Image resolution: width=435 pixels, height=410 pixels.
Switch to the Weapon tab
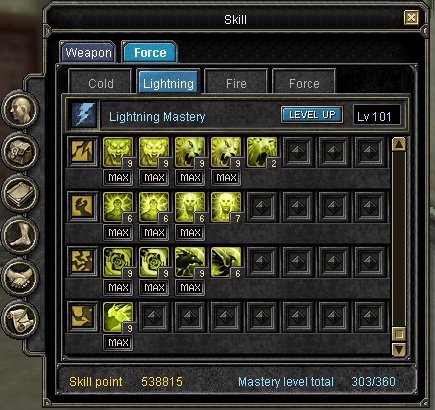88,52
